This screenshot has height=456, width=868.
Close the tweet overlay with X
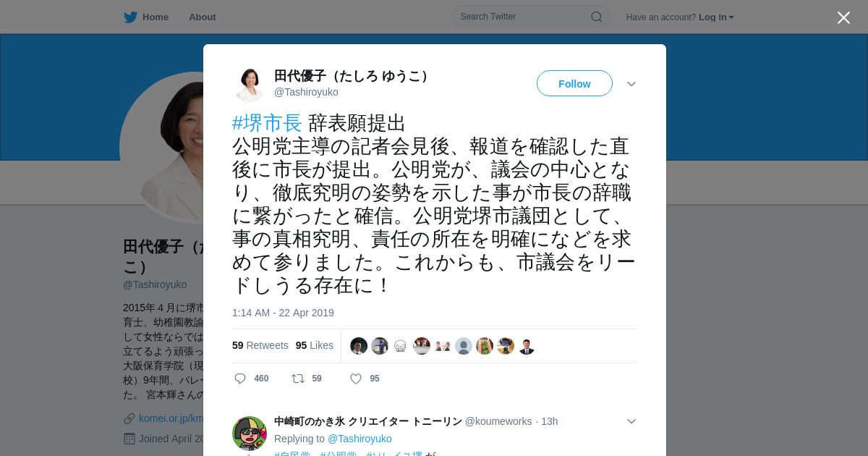[843, 17]
